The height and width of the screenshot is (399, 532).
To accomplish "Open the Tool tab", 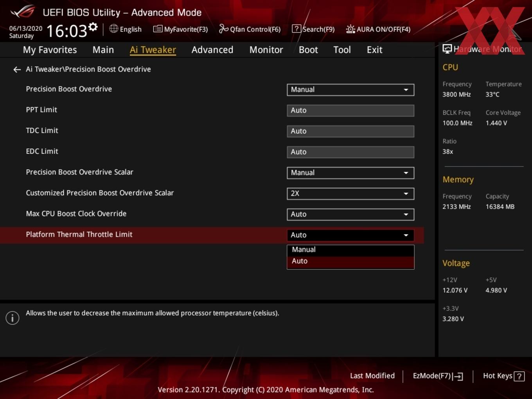I will (x=342, y=50).
